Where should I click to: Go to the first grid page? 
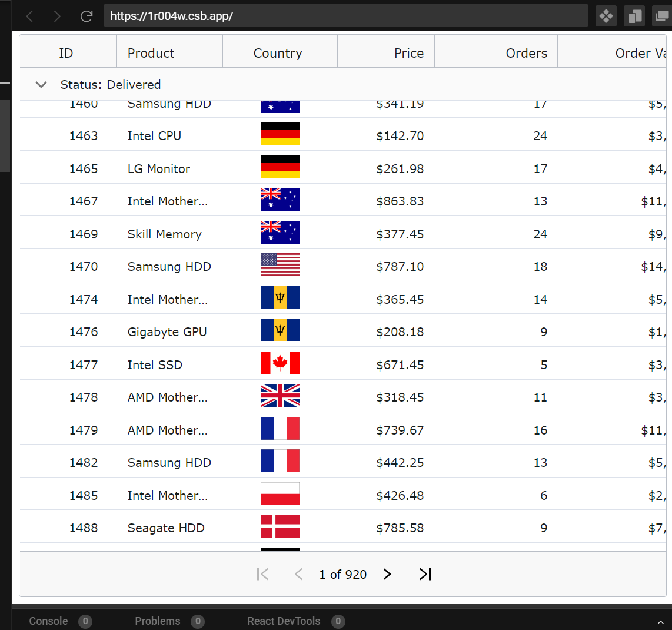coord(262,574)
